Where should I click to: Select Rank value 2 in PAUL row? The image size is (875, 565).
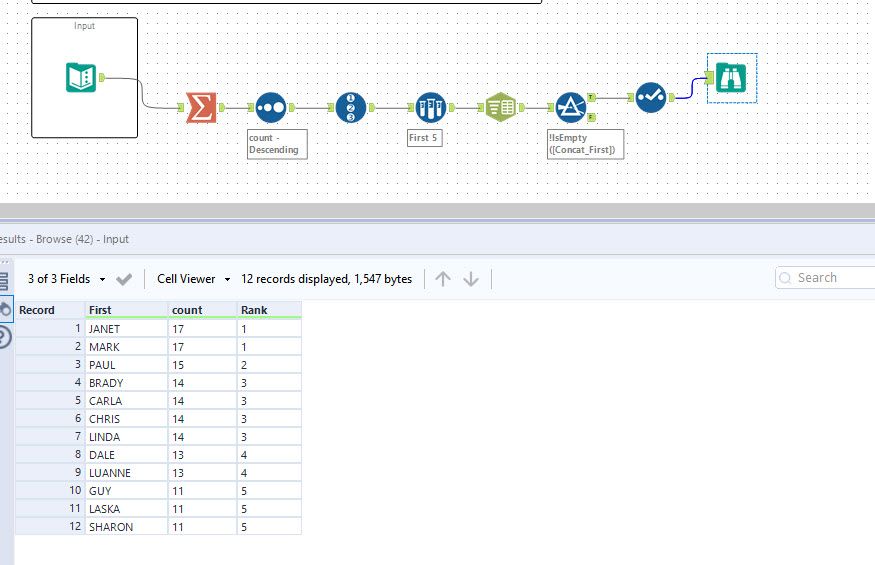[x=270, y=365]
